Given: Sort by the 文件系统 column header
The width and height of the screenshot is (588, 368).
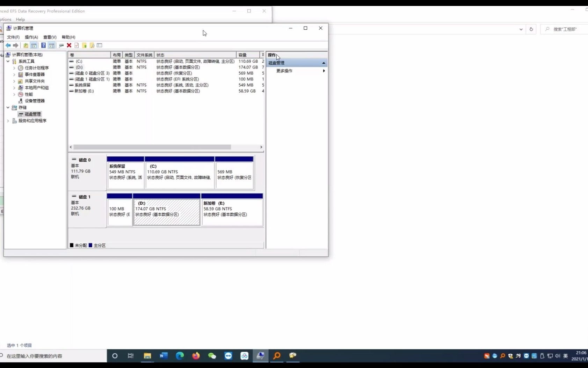Looking at the screenshot, I should [x=144, y=55].
